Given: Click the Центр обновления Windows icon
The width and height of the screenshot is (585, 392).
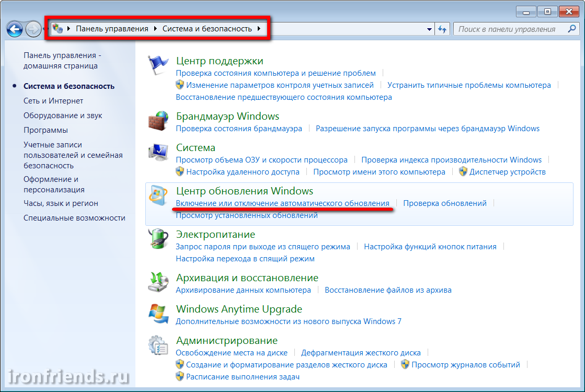Looking at the screenshot, I should tap(158, 197).
